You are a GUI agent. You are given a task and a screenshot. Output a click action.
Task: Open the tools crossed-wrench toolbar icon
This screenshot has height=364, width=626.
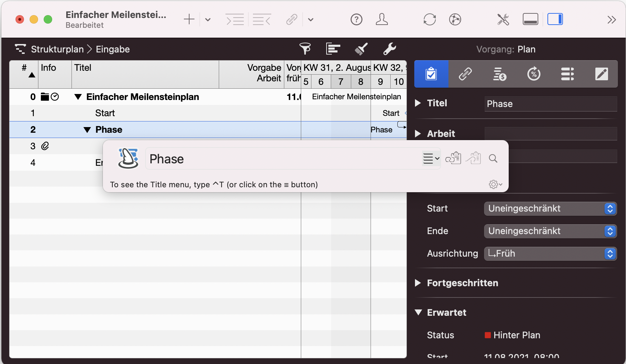pos(503,19)
